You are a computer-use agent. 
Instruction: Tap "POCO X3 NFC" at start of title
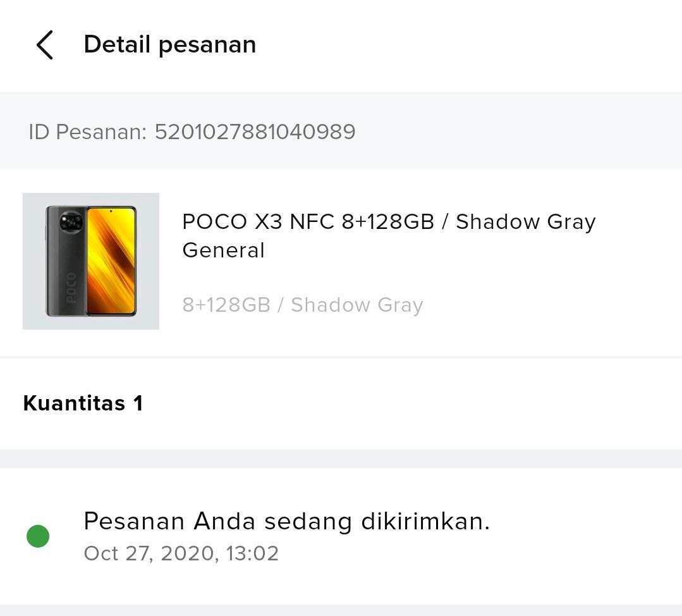pyautogui.click(x=259, y=222)
